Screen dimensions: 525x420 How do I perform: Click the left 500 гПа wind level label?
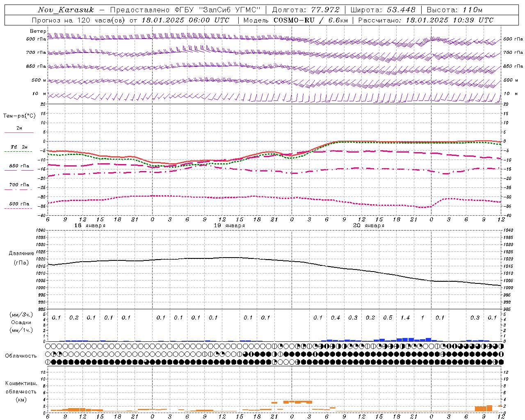(x=36, y=39)
